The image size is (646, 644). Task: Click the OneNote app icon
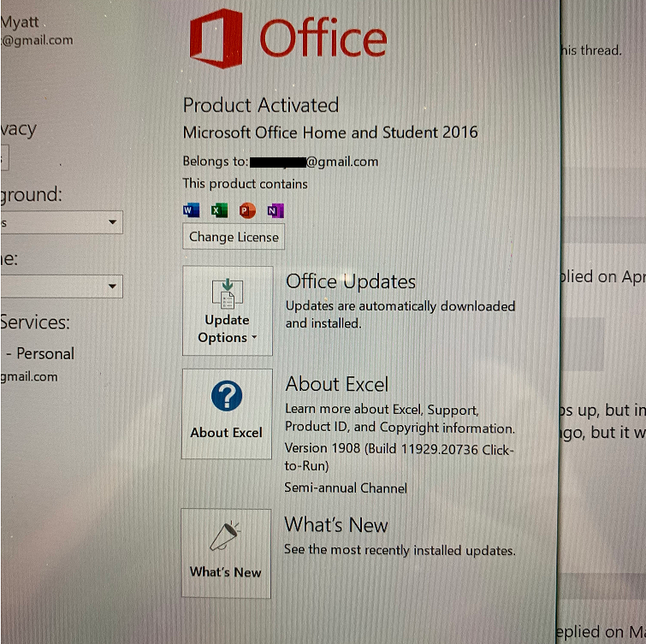tap(276, 211)
